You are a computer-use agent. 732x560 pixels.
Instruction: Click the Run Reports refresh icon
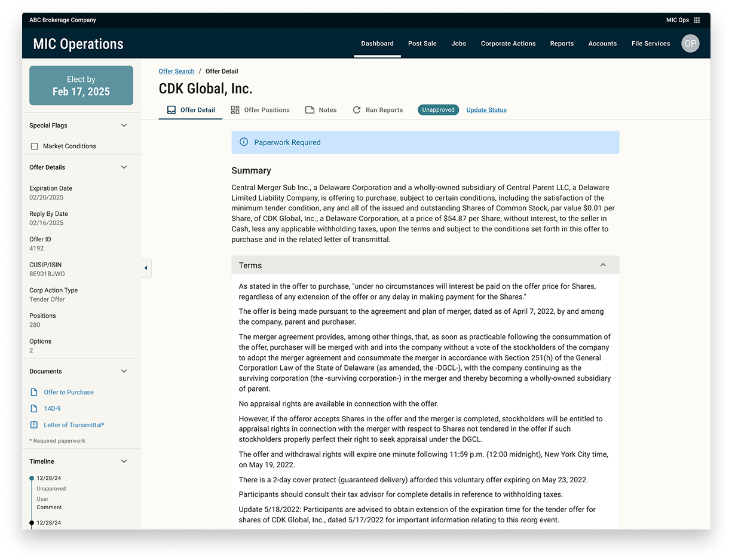357,110
